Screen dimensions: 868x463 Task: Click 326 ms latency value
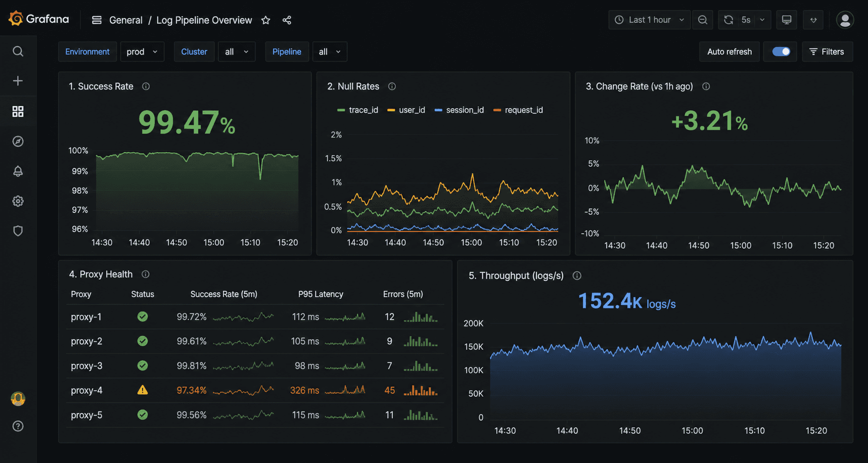pyautogui.click(x=304, y=390)
